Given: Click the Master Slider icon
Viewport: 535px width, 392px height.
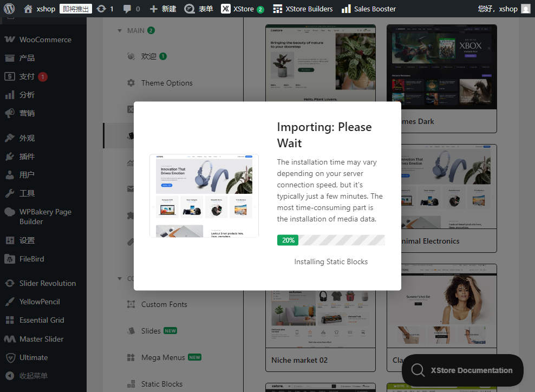Looking at the screenshot, I should pos(10,339).
